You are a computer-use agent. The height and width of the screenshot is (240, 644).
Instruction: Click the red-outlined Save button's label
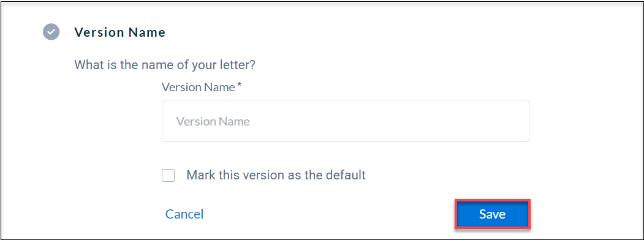pyautogui.click(x=493, y=214)
